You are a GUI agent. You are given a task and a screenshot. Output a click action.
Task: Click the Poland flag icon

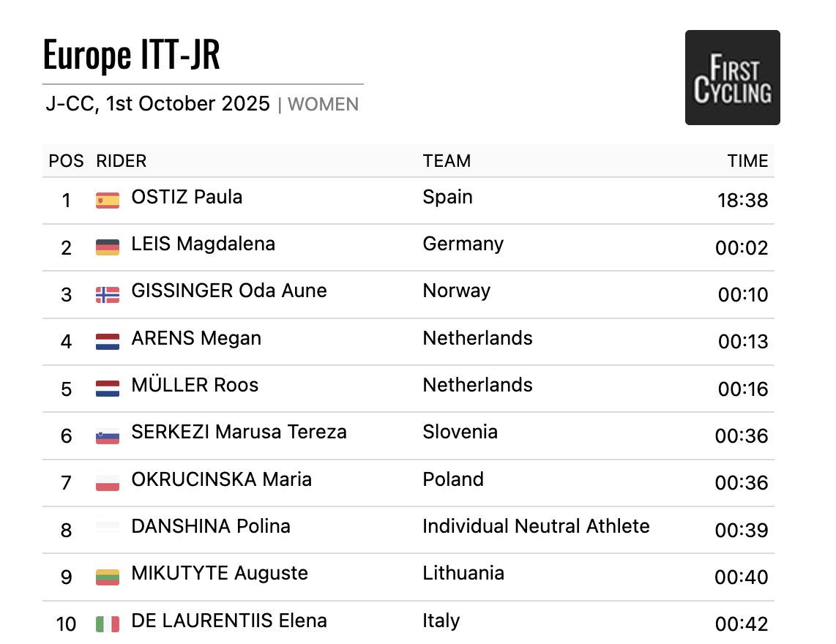pyautogui.click(x=108, y=483)
